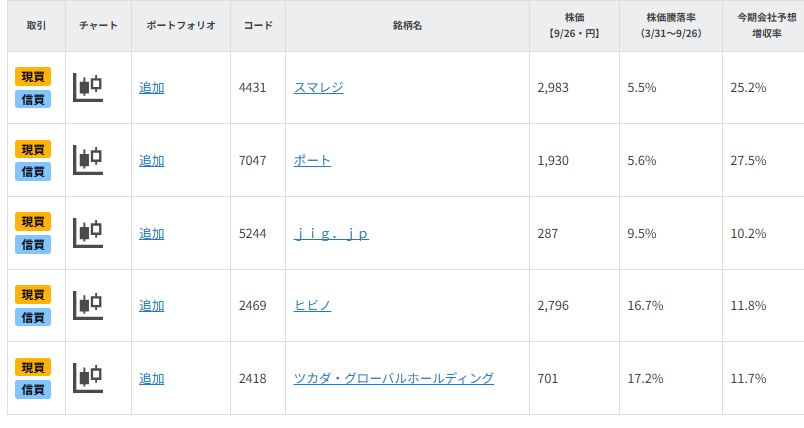Click 現買 button for ヒビノ
This screenshot has height=428, width=804.
(x=33, y=295)
